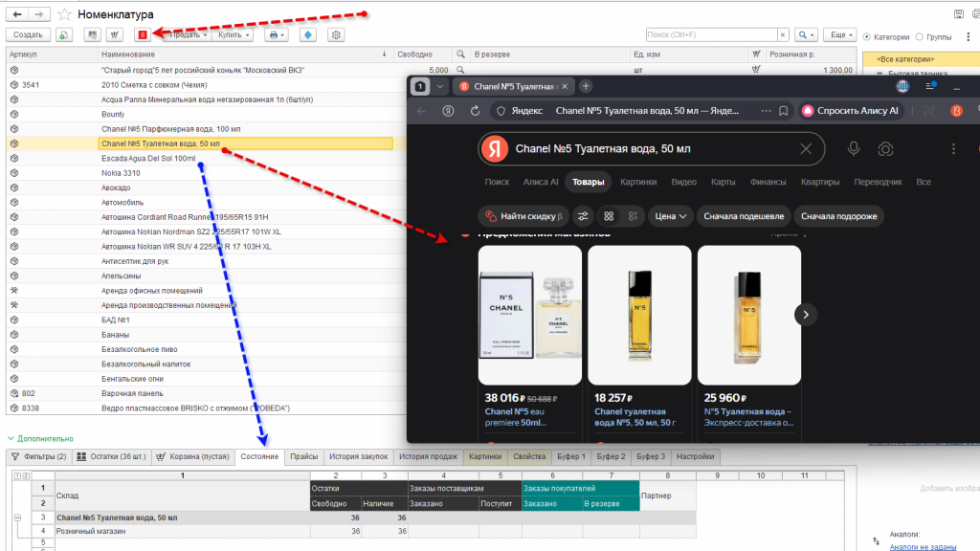The height and width of the screenshot is (551, 980).
Task: Open the Фильтры (2) tab
Action: point(38,456)
